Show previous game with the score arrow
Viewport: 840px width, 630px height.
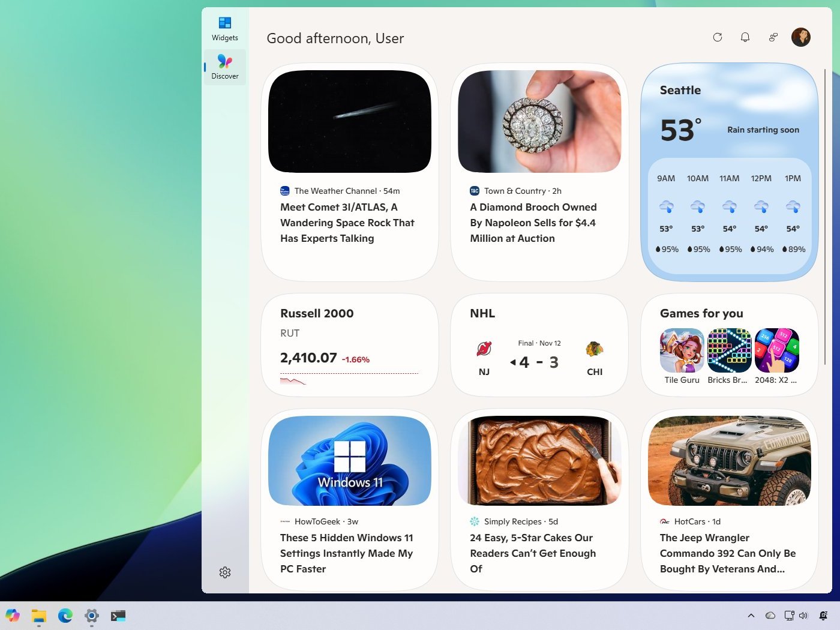513,362
